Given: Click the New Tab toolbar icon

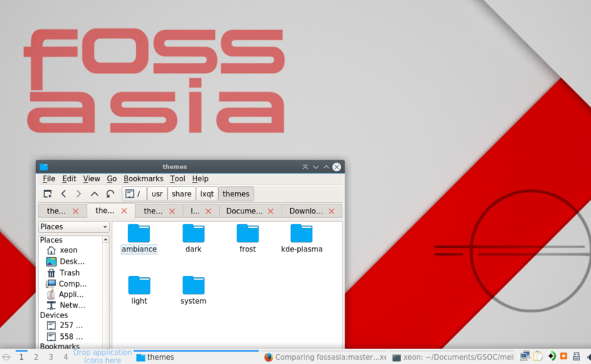Looking at the screenshot, I should pos(47,194).
